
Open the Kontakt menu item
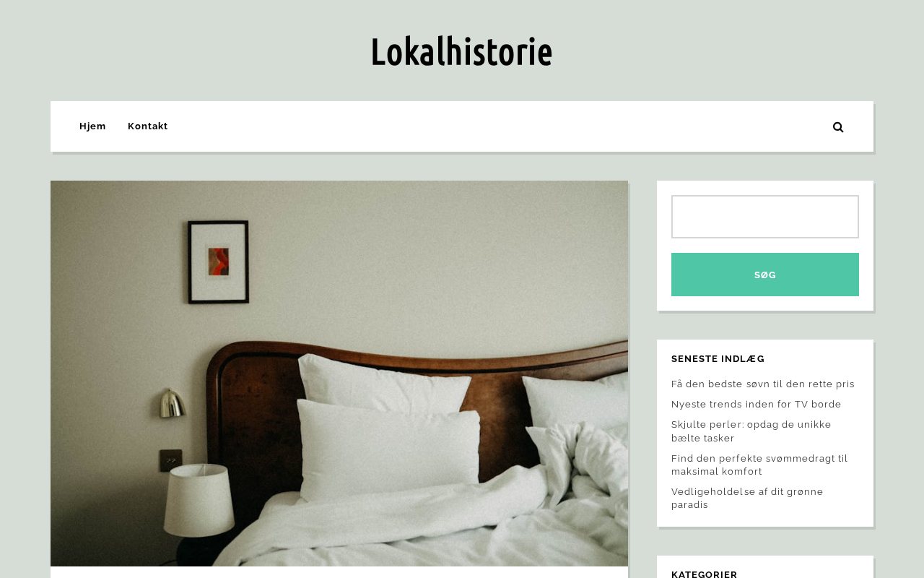[x=148, y=126]
